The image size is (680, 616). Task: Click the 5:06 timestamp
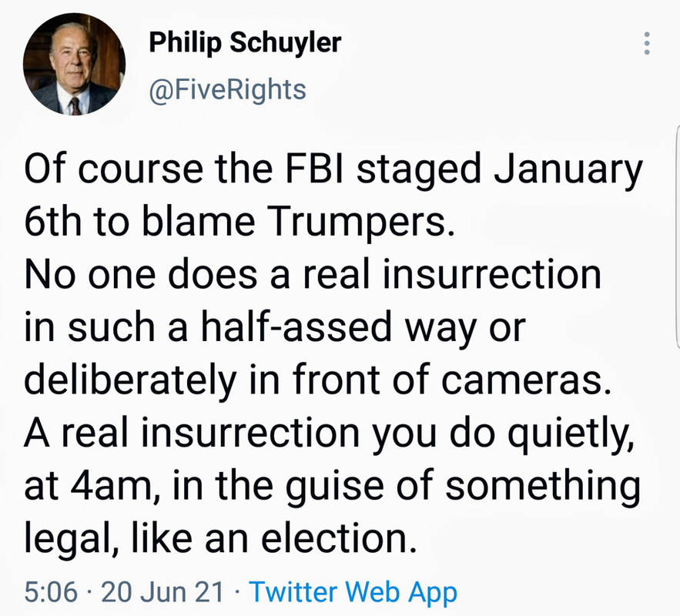51,592
